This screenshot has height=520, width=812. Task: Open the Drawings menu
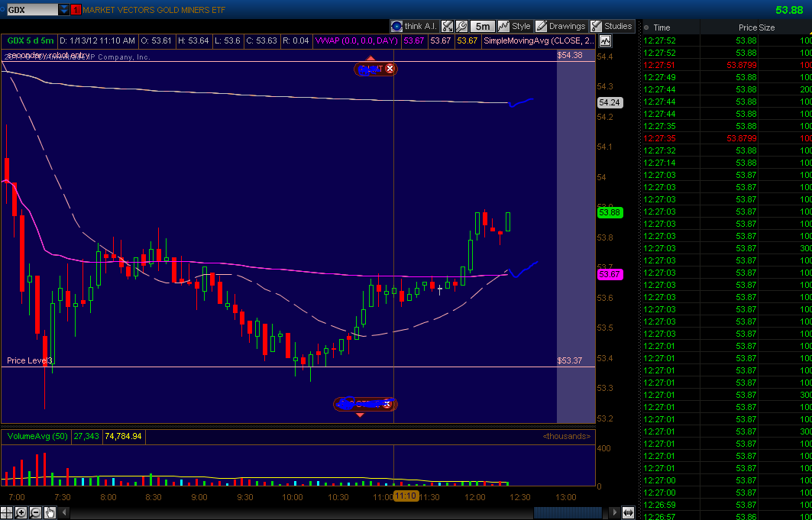[561, 27]
